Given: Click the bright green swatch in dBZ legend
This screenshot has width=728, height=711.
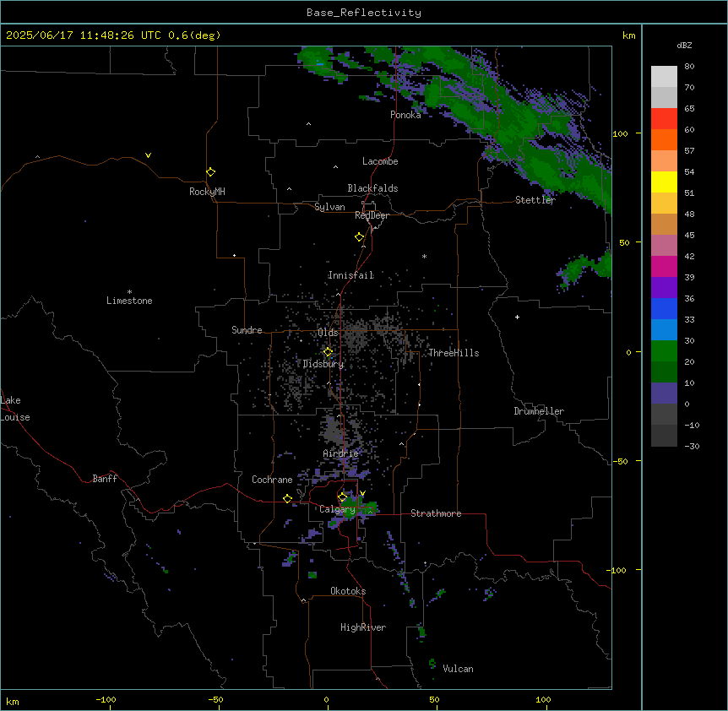Looking at the screenshot, I should 664,351.
